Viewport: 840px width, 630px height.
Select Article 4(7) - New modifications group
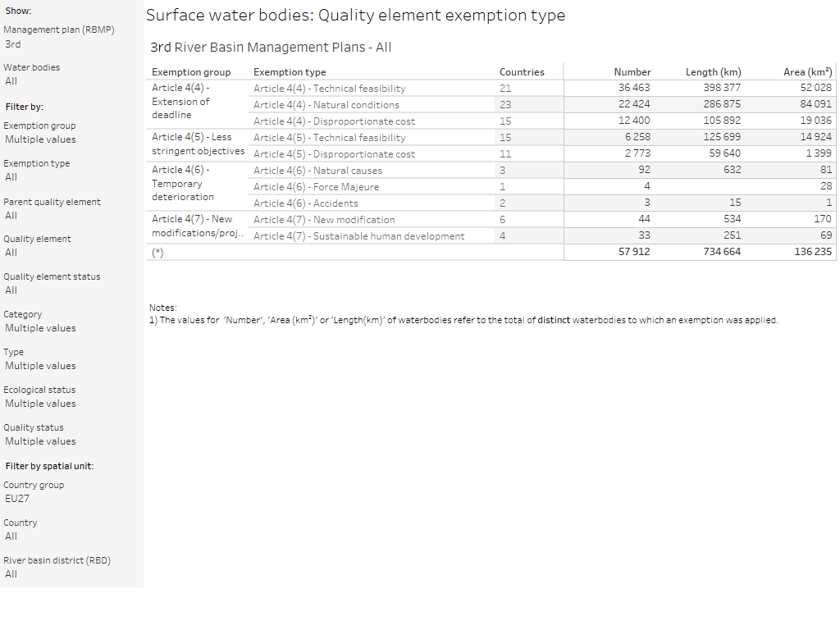(x=198, y=226)
